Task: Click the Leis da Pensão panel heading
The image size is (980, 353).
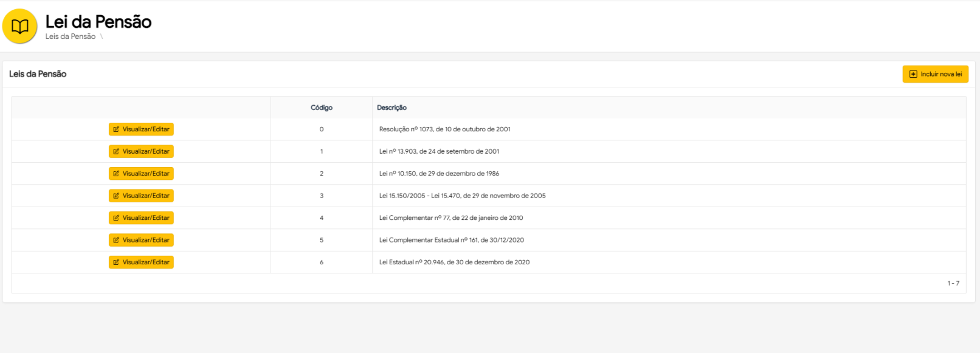Action: click(x=38, y=74)
